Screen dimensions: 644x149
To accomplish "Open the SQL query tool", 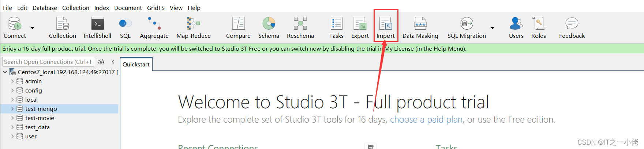I will point(125,28).
